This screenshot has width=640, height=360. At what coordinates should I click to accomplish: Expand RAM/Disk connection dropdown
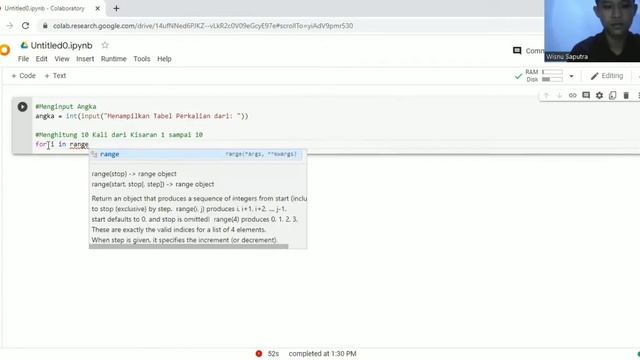(x=571, y=76)
